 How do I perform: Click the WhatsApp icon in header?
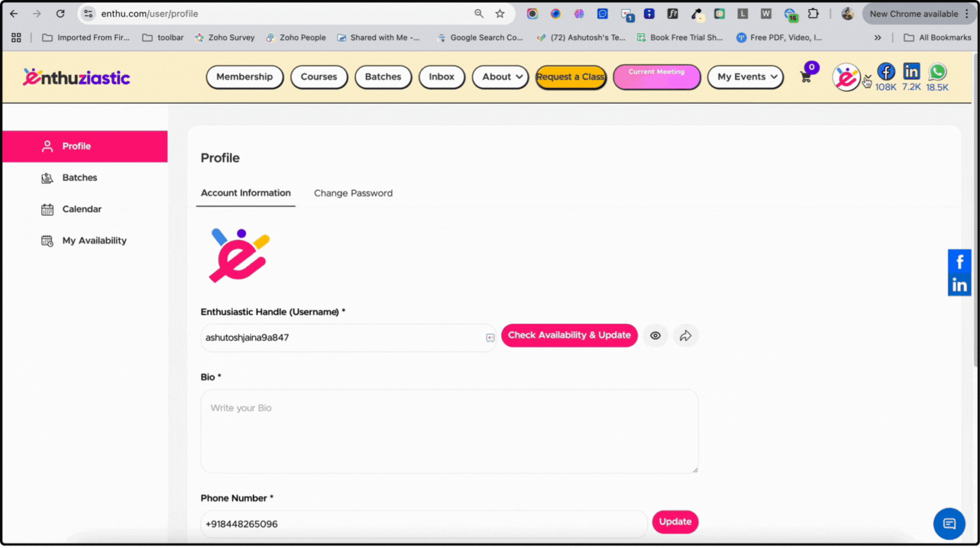point(937,72)
